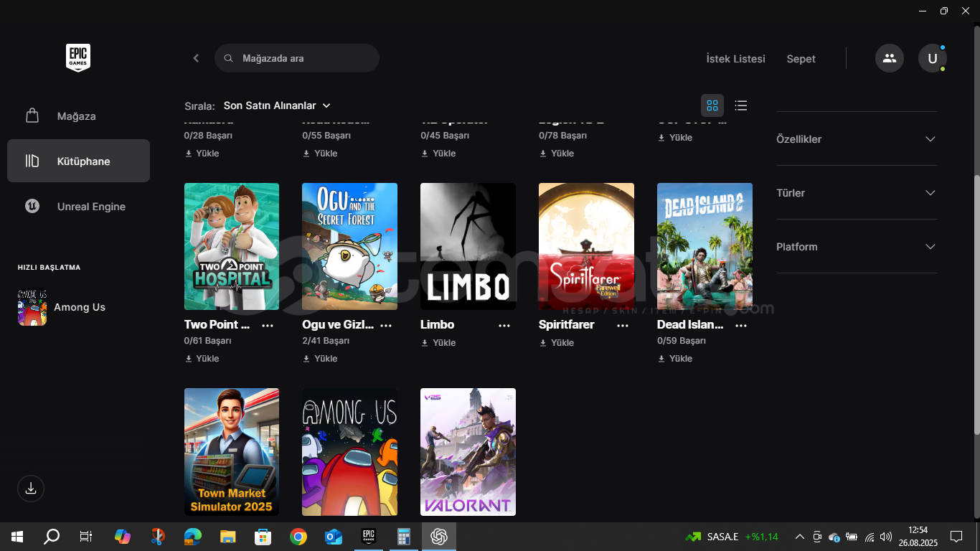Open File Explorer from the taskbar
Screen dimensions: 980x551
pyautogui.click(x=228, y=537)
